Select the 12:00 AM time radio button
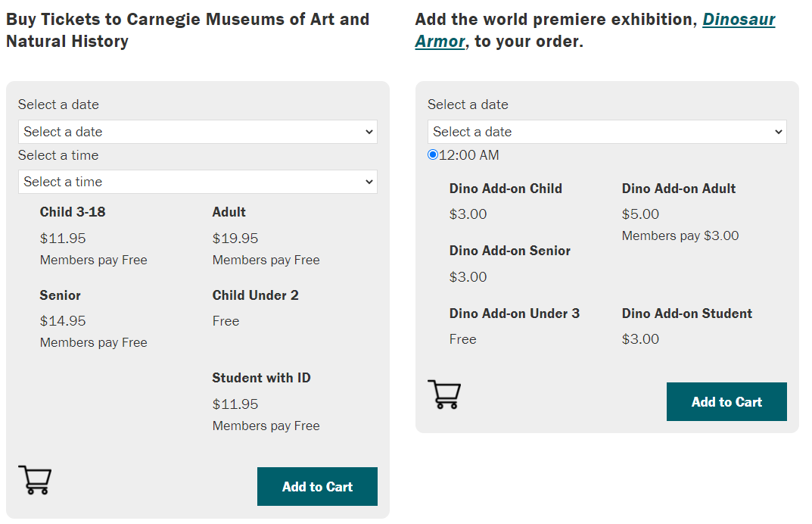The image size is (812, 524). coord(433,154)
